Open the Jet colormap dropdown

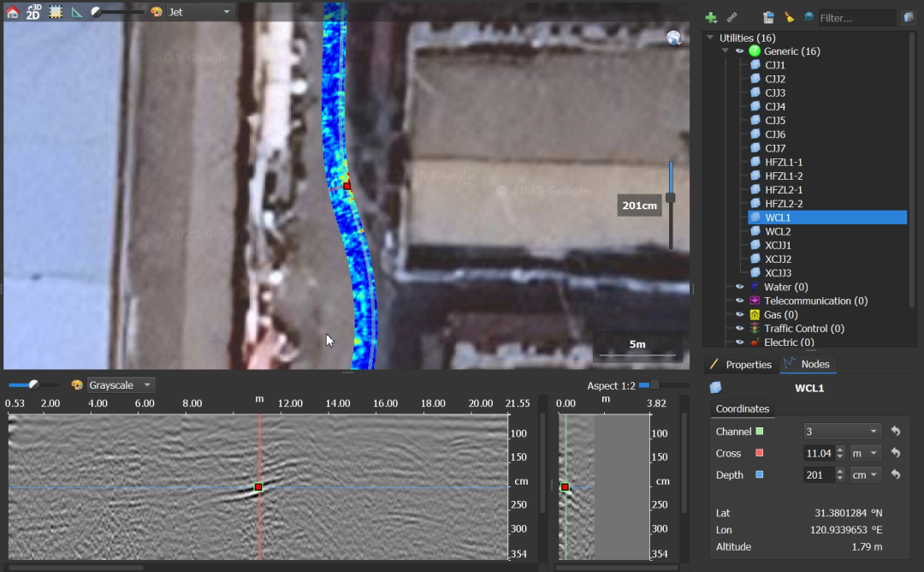click(x=200, y=12)
